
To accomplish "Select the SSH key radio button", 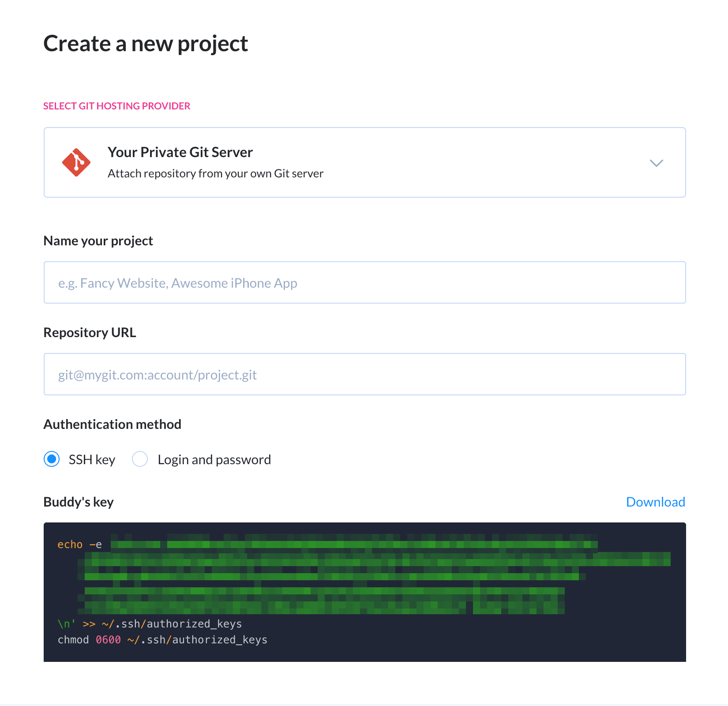I will pos(52,459).
